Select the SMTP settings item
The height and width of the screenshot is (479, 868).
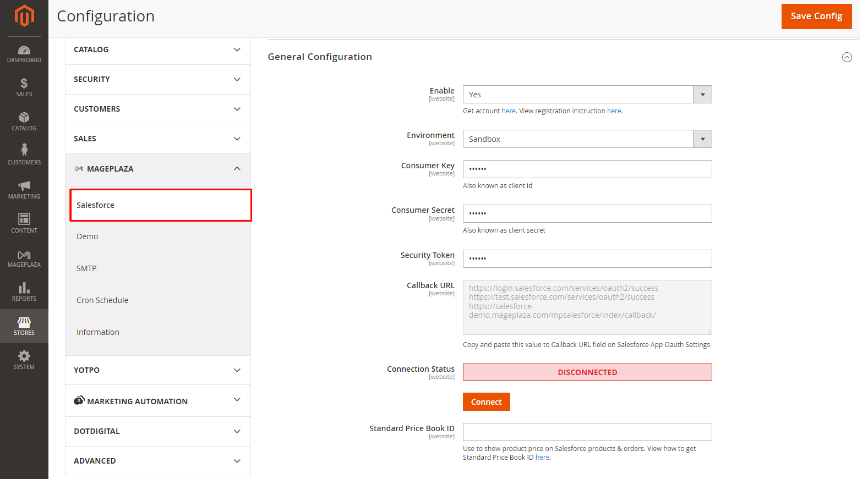coord(86,268)
